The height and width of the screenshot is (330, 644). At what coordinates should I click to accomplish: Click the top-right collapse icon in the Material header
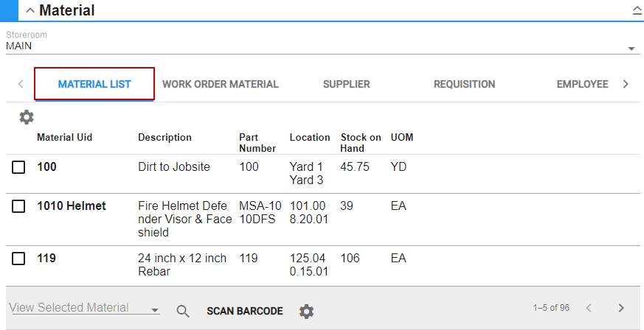tap(637, 11)
